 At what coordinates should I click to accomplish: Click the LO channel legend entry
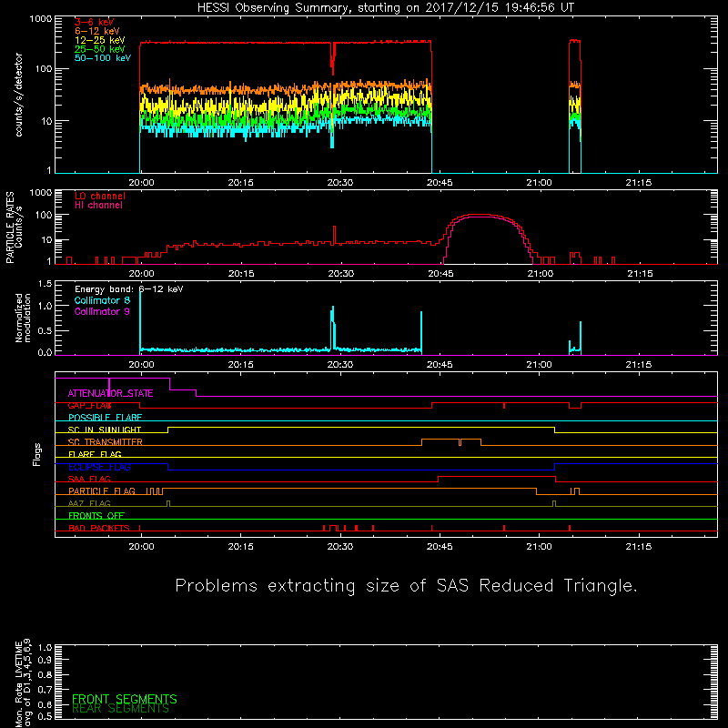(100, 196)
